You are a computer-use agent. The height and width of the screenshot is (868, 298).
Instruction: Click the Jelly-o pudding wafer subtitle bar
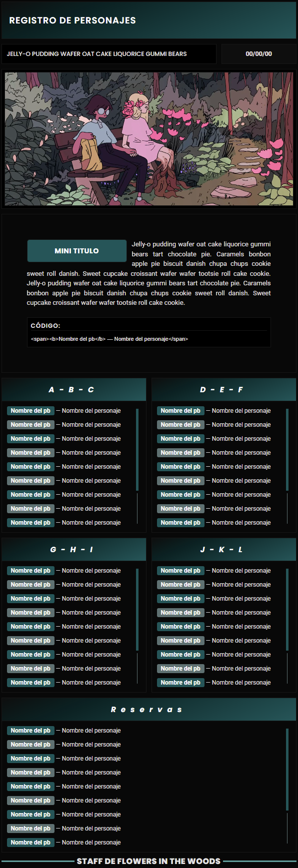(x=109, y=54)
